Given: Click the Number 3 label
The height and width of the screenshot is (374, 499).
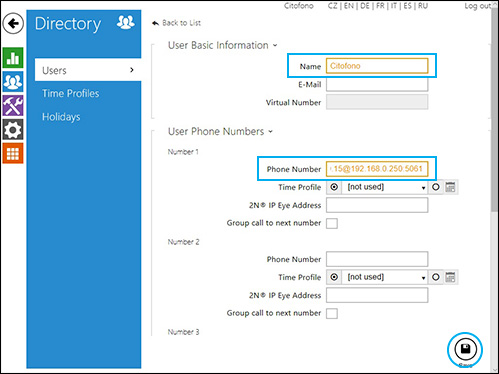Looking at the screenshot, I should [183, 332].
